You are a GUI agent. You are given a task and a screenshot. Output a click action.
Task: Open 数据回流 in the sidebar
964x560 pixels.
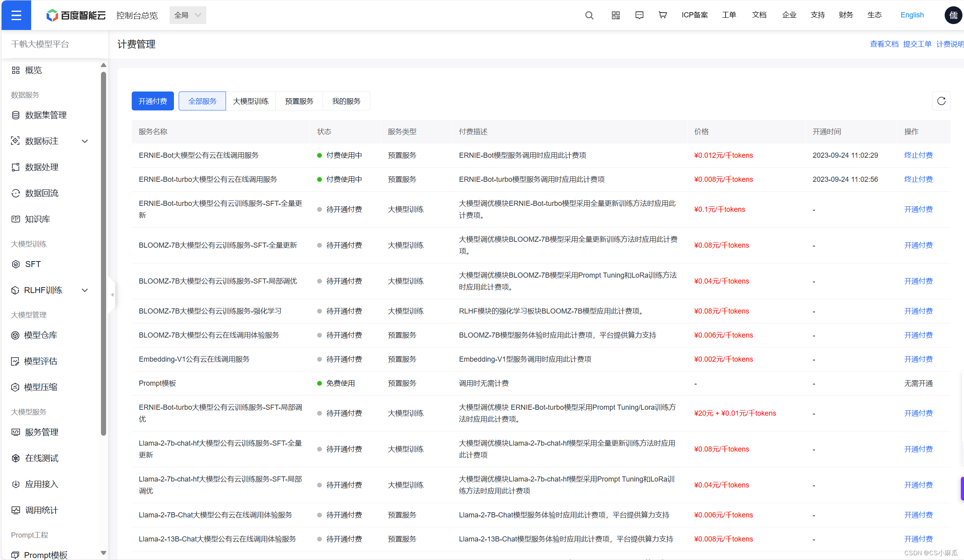35,193
